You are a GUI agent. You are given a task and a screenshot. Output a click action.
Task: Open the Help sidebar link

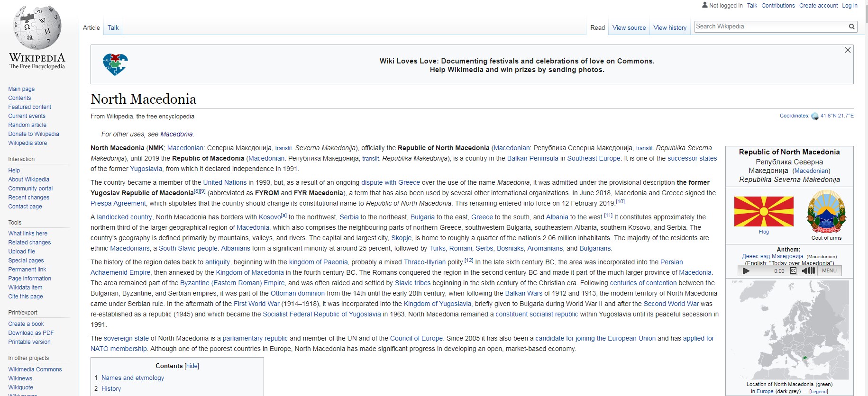14,170
